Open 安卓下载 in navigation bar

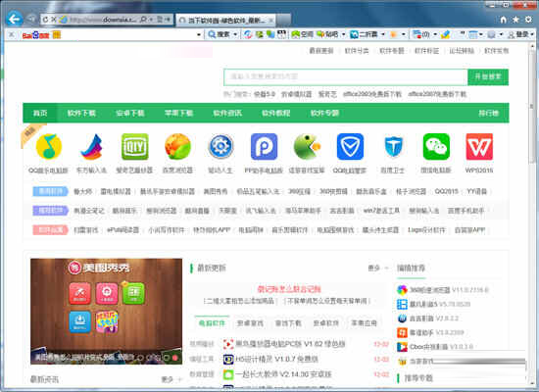130,113
